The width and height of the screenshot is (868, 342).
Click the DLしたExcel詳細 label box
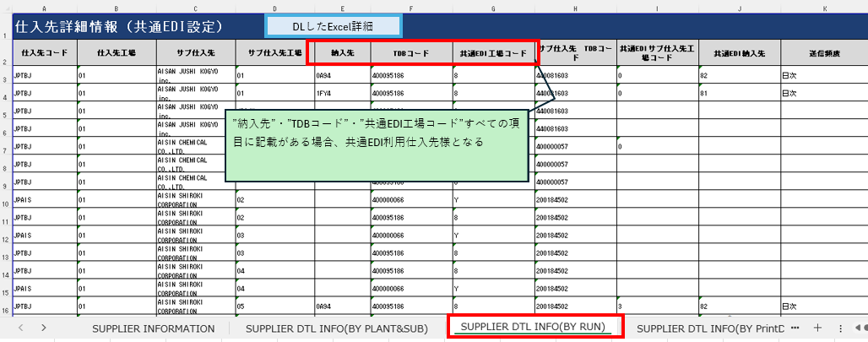coord(333,26)
